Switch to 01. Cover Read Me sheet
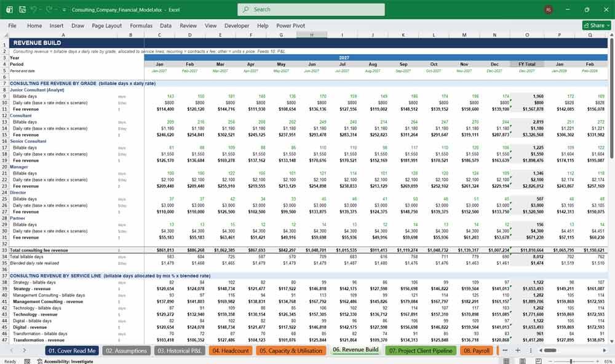Screen dimensions: 615x364 [x=72, y=350]
